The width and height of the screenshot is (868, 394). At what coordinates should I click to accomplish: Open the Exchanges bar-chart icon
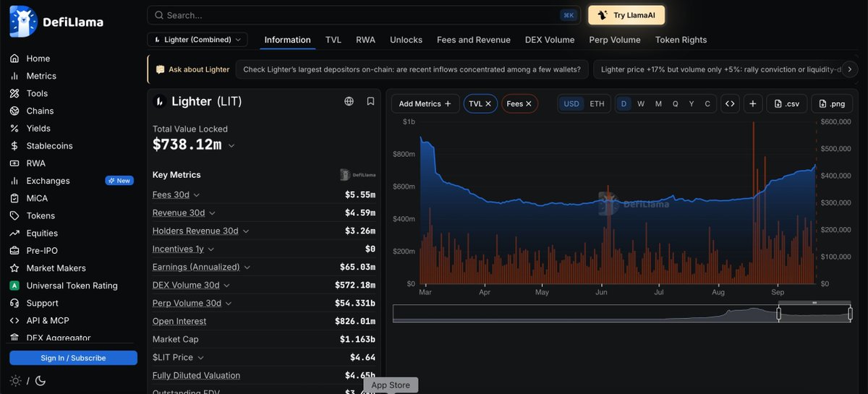pos(14,181)
